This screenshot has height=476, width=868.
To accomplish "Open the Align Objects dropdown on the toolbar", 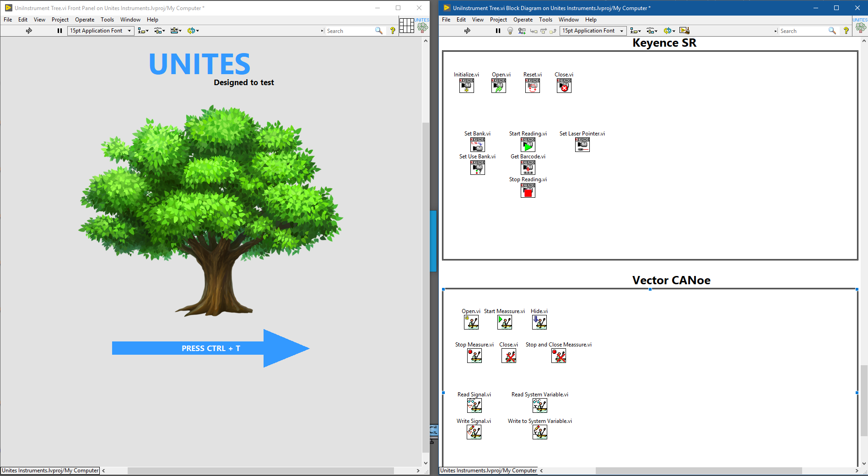I will [x=636, y=31].
